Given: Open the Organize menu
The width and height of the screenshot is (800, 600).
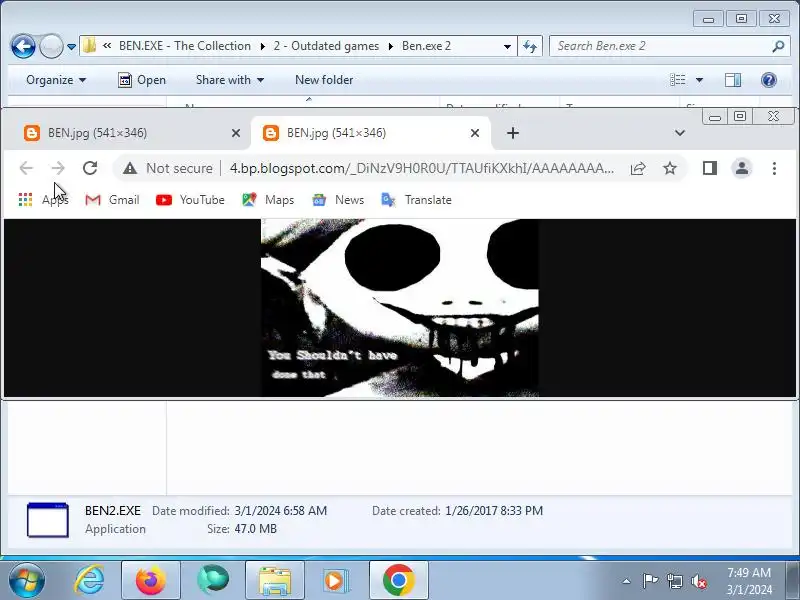Looking at the screenshot, I should pos(56,80).
